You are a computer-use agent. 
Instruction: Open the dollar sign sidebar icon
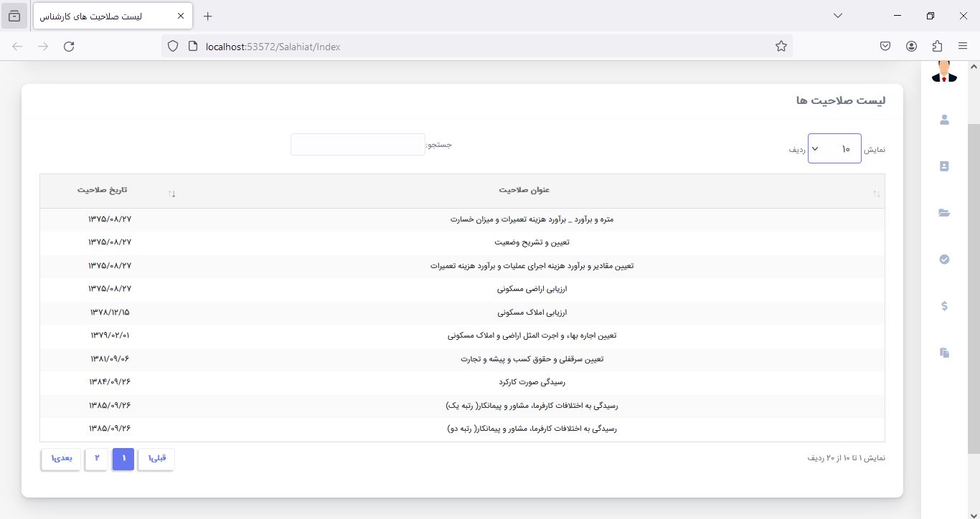[944, 306]
